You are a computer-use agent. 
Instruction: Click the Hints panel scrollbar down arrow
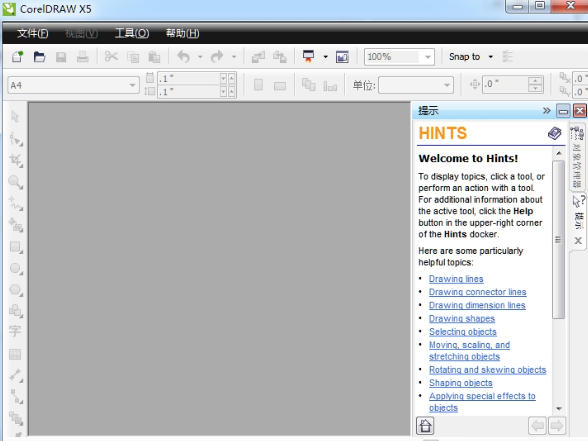coord(559,408)
